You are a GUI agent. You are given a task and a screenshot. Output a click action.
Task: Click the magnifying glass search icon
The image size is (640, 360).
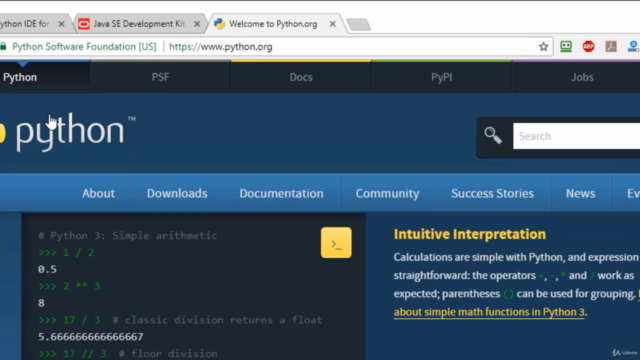pos(493,136)
